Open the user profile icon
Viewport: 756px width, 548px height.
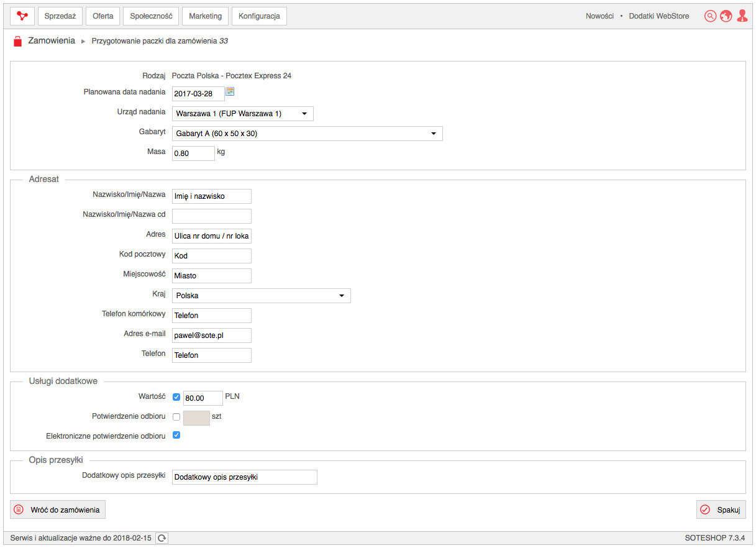click(x=742, y=16)
